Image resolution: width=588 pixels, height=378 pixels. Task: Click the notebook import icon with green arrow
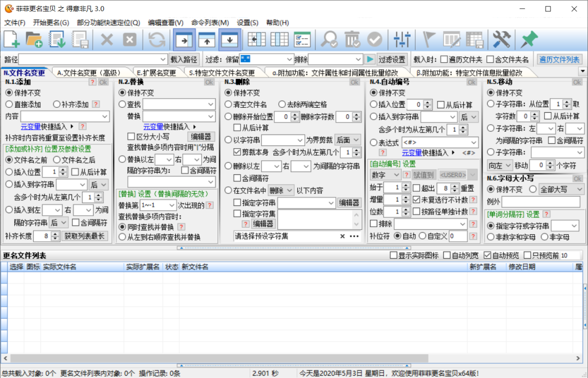(57, 39)
